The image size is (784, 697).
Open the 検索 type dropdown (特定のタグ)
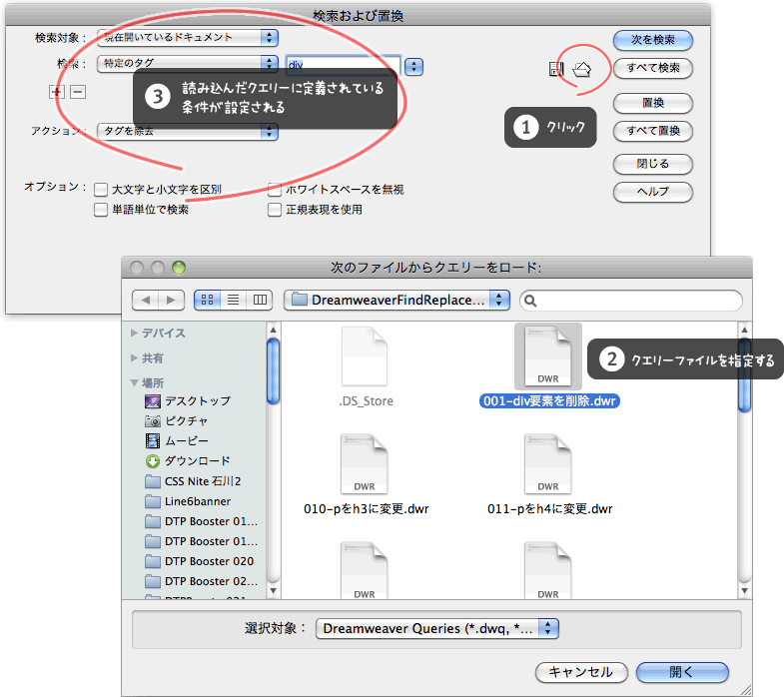[x=188, y=64]
